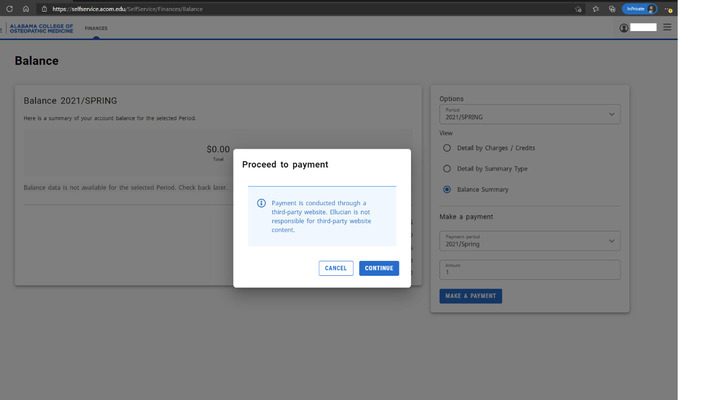The image size is (714, 400).
Task: Cancel the Proceed to payment dialog
Action: [x=335, y=268]
